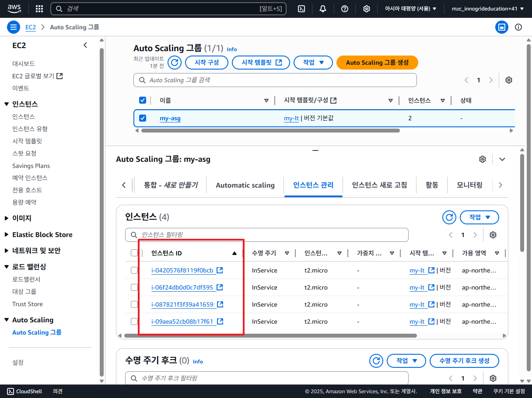The height and width of the screenshot is (398, 532).
Task: Open the 작업 dropdown for lifecycle hooks
Action: pyautogui.click(x=406, y=361)
